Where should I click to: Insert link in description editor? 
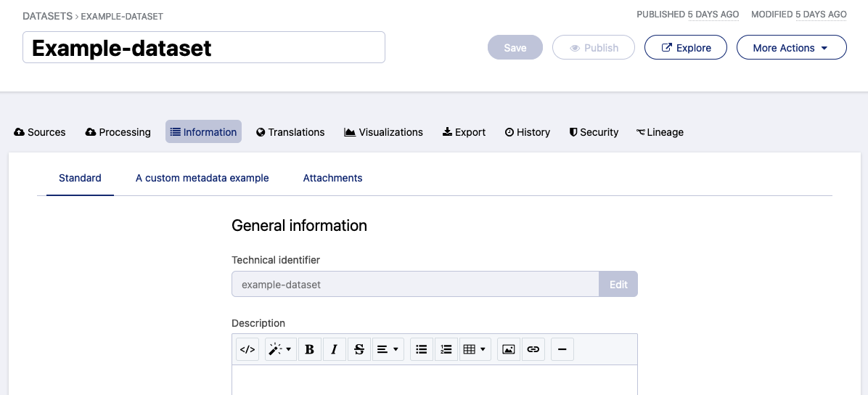click(x=533, y=349)
